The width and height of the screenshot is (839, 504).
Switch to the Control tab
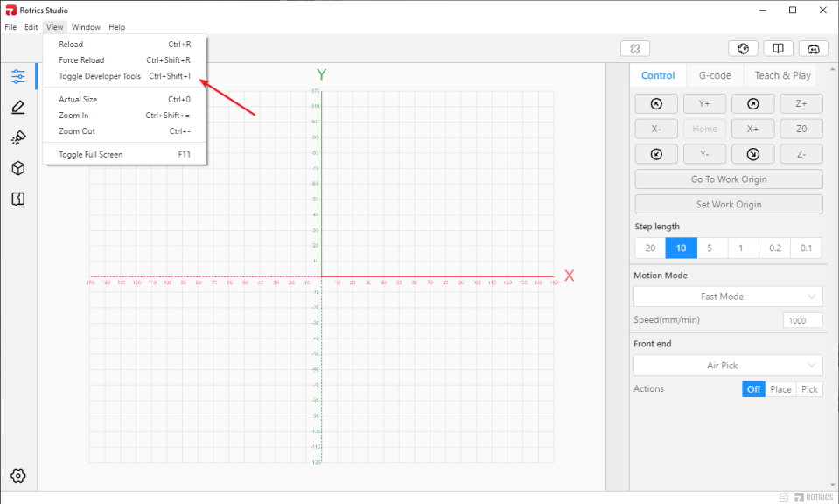tap(658, 75)
